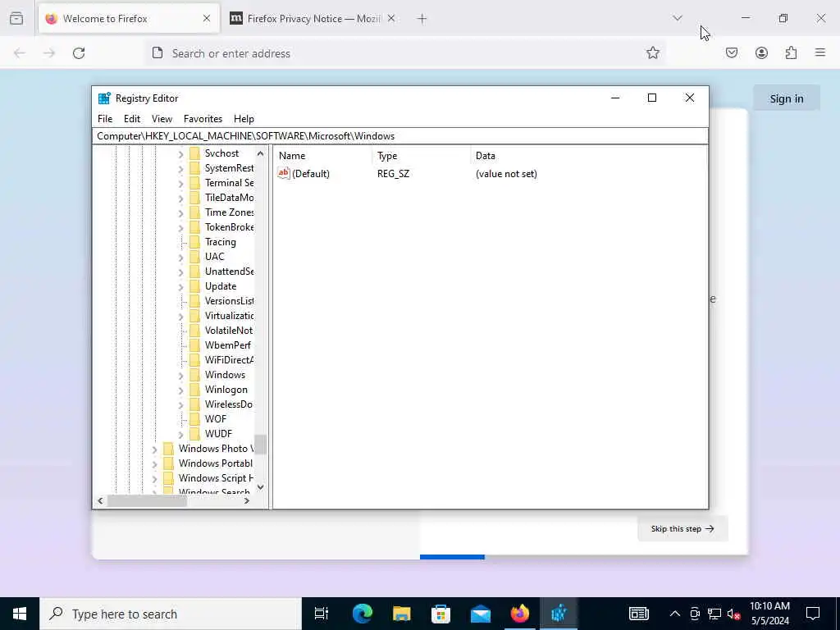The width and height of the screenshot is (840, 630).
Task: Click the Windows Start button
Action: (x=20, y=614)
